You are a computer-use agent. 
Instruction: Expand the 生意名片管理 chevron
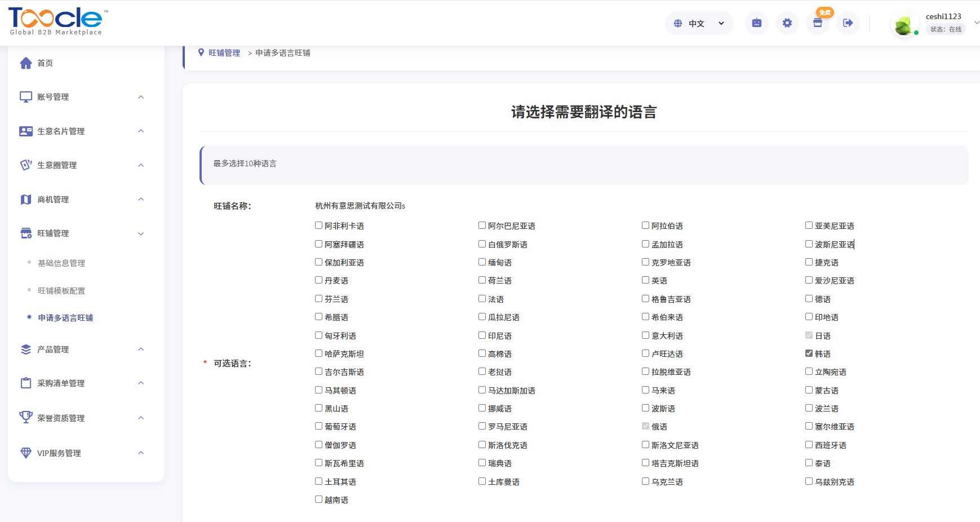point(141,131)
